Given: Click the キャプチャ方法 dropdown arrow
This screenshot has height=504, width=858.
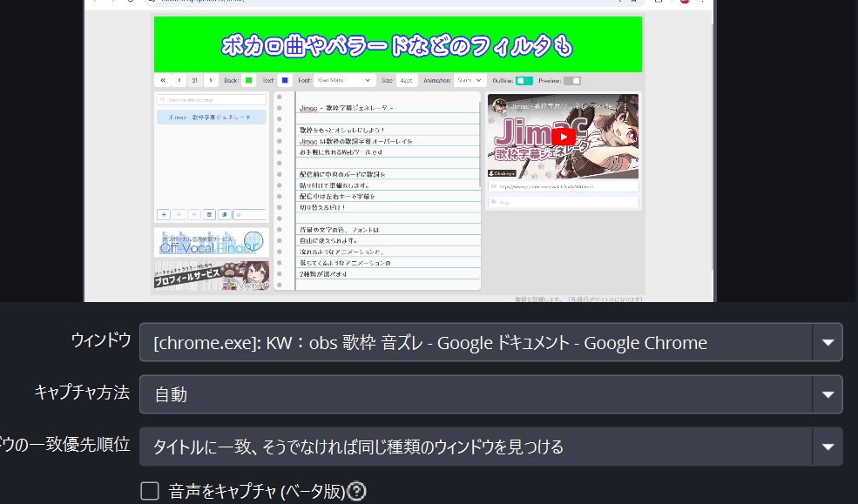Looking at the screenshot, I should pyautogui.click(x=828, y=394).
